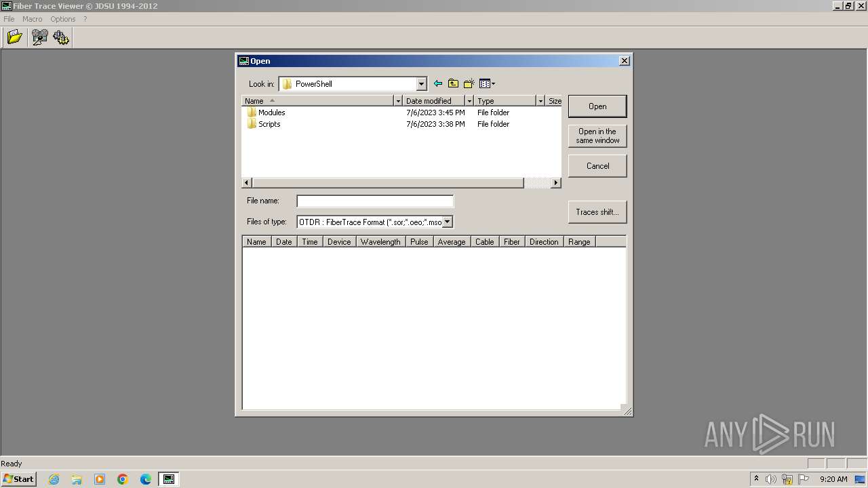Open Date modified column filter arrow

click(x=469, y=101)
